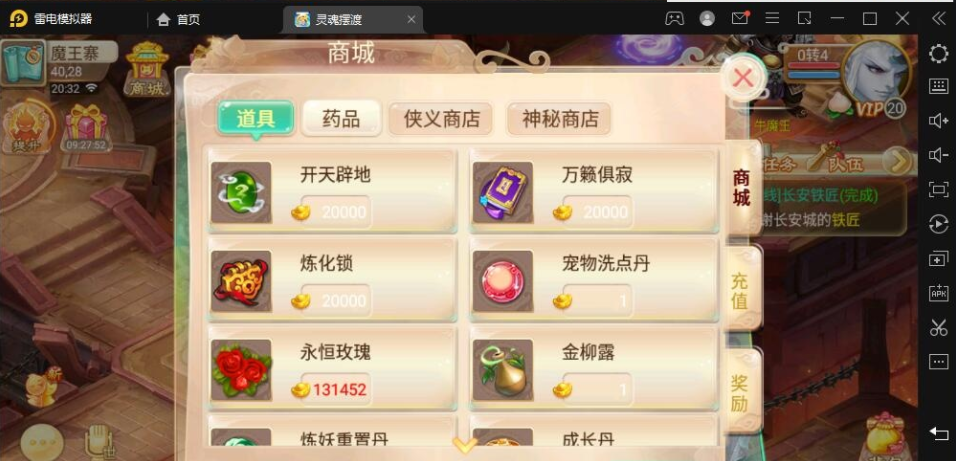Viewport: 956px width, 461px height.
Task: Select the 万籁俱寂 purple book icon
Action: [x=502, y=192]
